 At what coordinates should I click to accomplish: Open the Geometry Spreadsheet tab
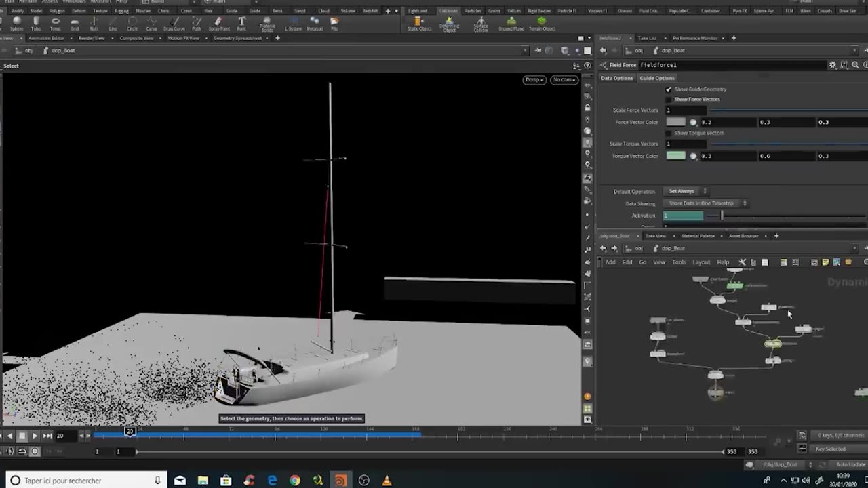point(237,38)
